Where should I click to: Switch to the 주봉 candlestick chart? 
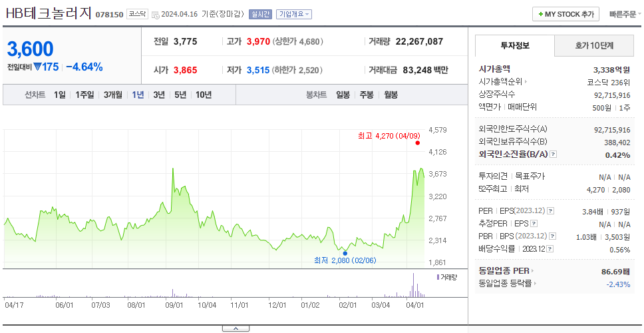click(x=367, y=95)
